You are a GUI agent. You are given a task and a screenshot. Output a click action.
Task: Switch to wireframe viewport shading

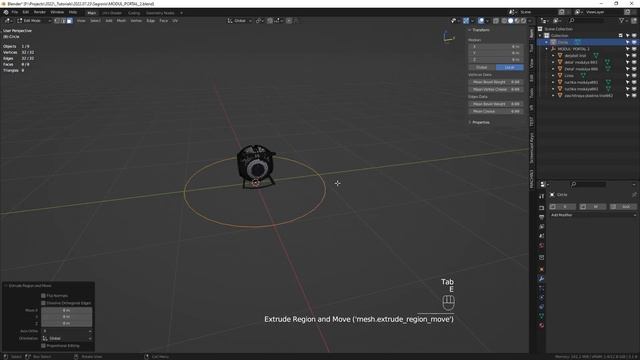point(504,20)
